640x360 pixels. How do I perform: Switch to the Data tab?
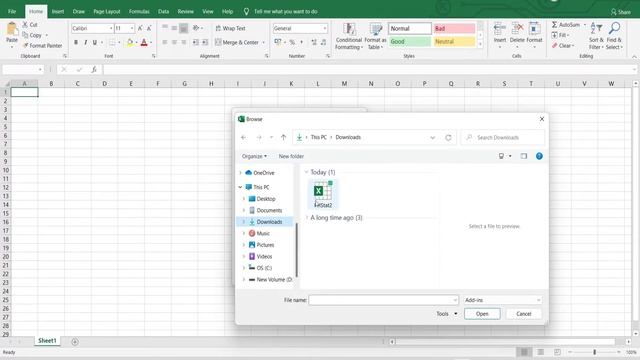coord(163,11)
